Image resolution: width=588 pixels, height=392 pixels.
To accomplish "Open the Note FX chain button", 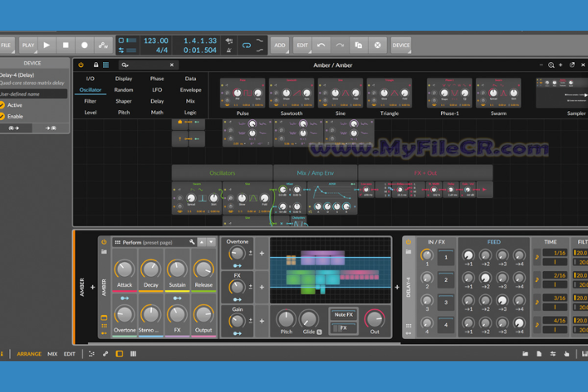I will (x=343, y=314).
